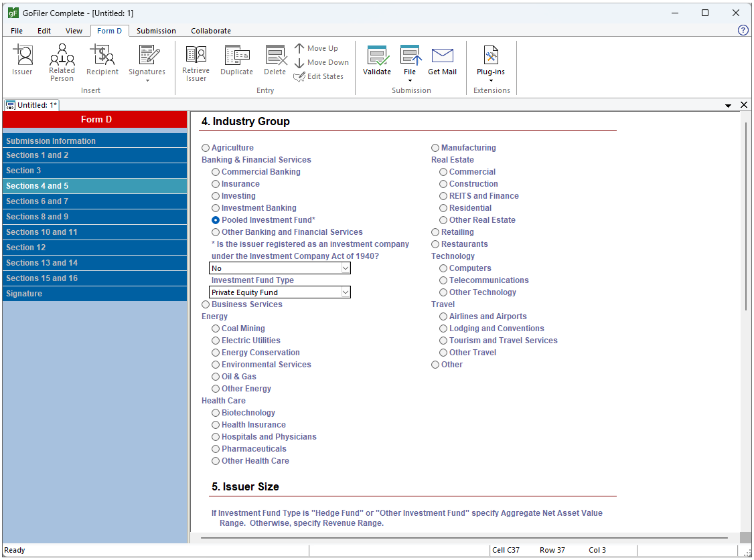754x560 pixels.
Task: Select Retailing radio button
Action: point(435,232)
